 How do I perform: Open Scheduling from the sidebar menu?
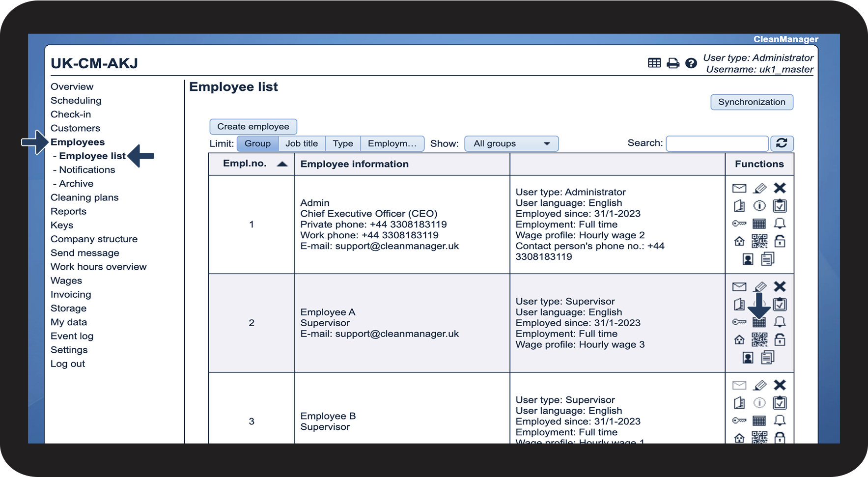click(76, 100)
